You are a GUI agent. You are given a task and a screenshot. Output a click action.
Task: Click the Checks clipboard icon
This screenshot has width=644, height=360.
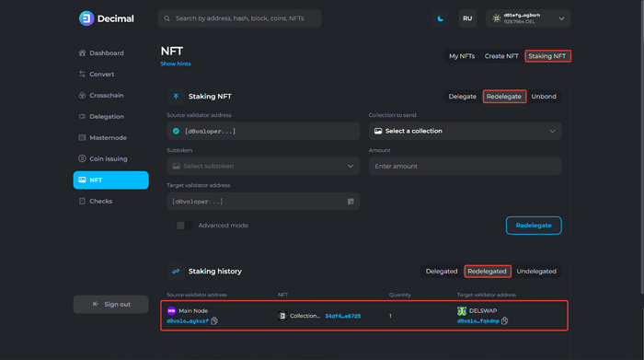pos(82,201)
